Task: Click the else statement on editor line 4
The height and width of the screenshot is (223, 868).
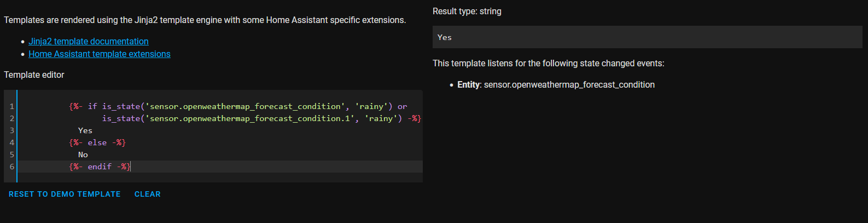Action: point(97,142)
